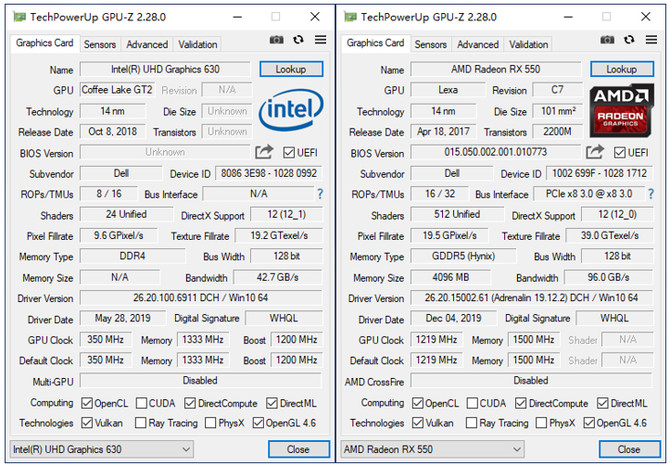Click the Intel logo image
Viewport: 670px width, 466px height.
tap(291, 109)
